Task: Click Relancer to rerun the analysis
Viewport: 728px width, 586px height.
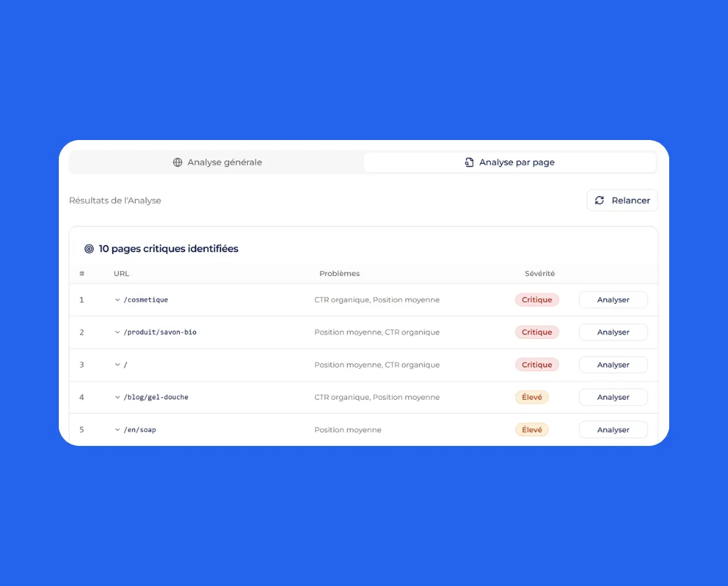Action: pyautogui.click(x=622, y=200)
